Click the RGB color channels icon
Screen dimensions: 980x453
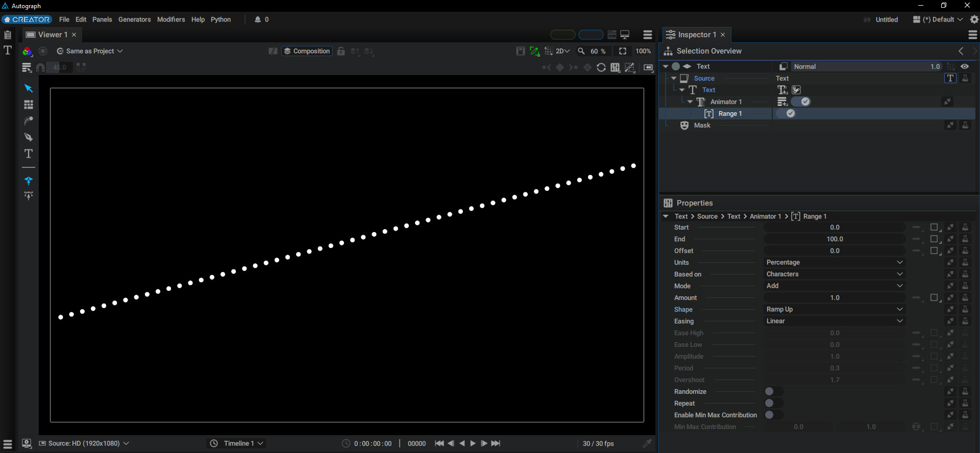click(x=27, y=51)
